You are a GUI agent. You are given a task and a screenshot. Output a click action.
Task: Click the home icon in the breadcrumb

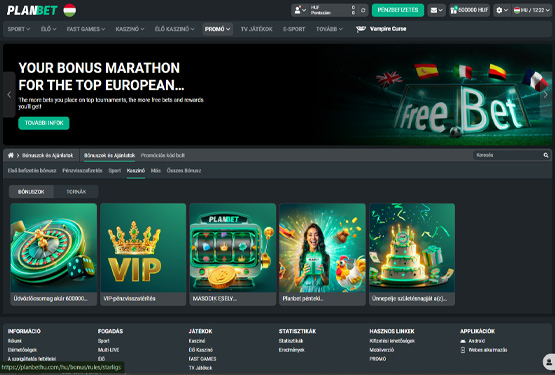11,155
